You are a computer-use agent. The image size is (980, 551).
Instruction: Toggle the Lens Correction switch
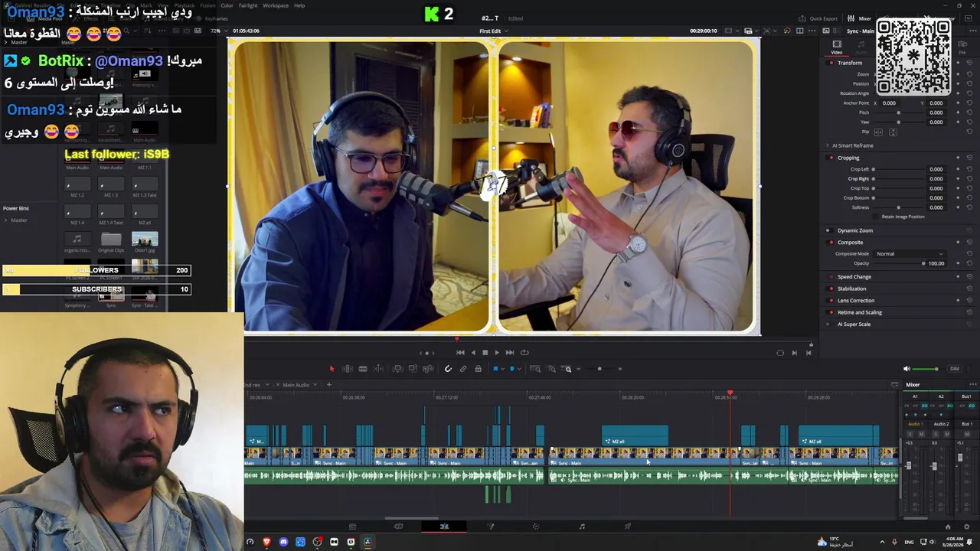[x=831, y=301]
